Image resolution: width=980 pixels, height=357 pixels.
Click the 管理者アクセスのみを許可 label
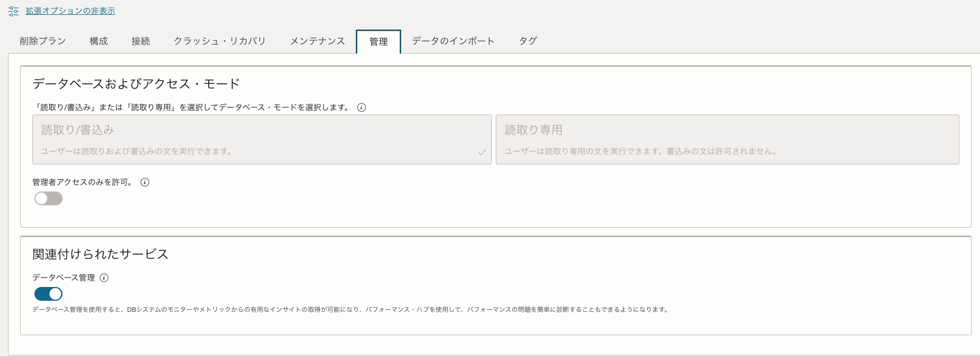[x=83, y=182]
